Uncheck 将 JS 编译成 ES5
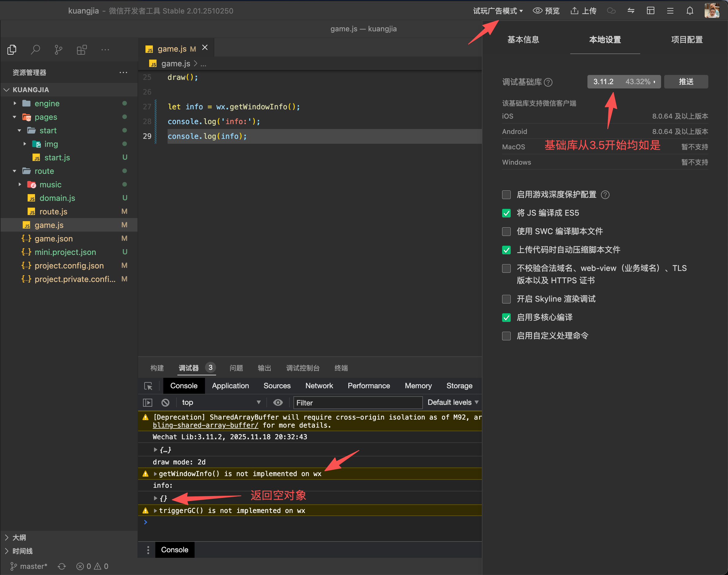This screenshot has width=728, height=575. click(x=506, y=213)
